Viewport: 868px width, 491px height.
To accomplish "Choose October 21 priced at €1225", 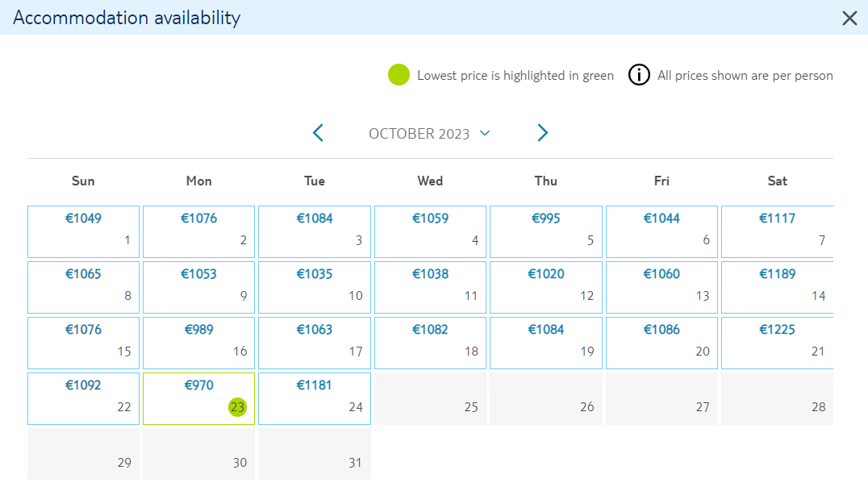I will [x=777, y=343].
